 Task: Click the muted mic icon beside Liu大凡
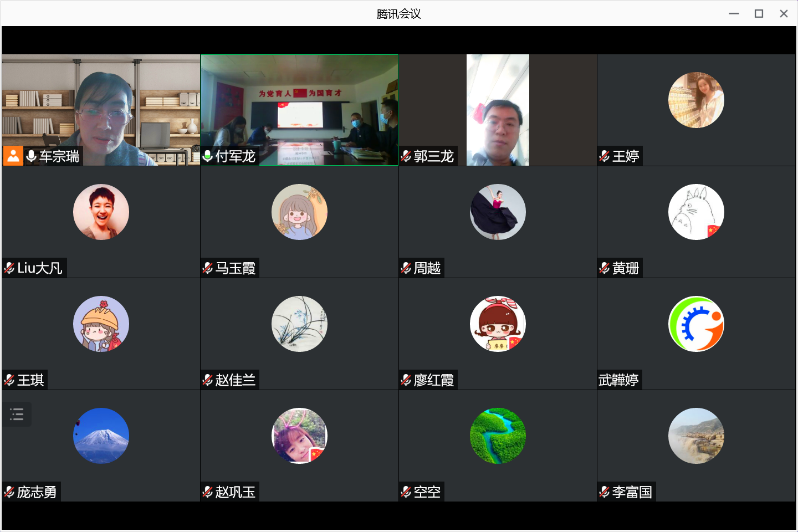[9, 268]
